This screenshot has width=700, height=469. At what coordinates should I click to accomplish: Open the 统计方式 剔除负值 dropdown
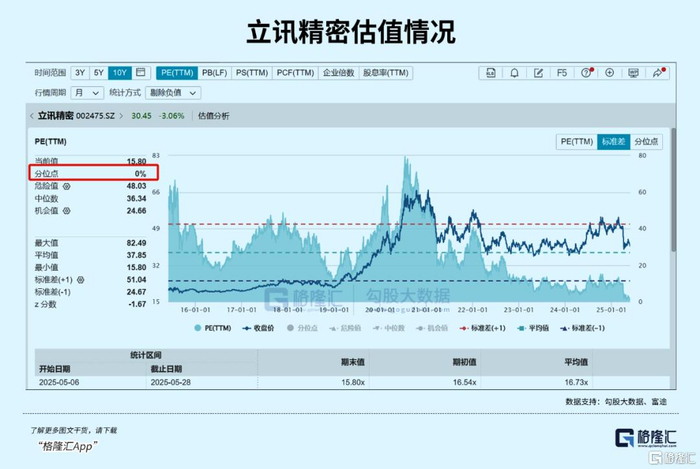[x=173, y=93]
